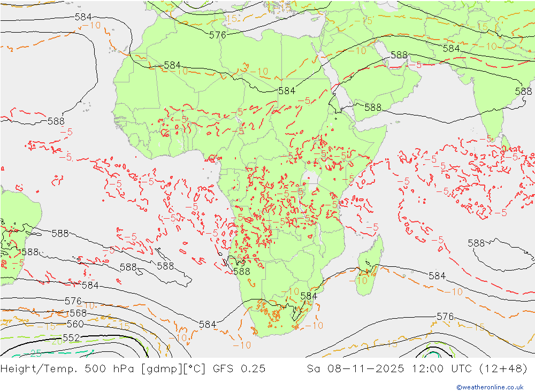
Task: Click the 568 height contour label
Action: pyautogui.click(x=78, y=313)
